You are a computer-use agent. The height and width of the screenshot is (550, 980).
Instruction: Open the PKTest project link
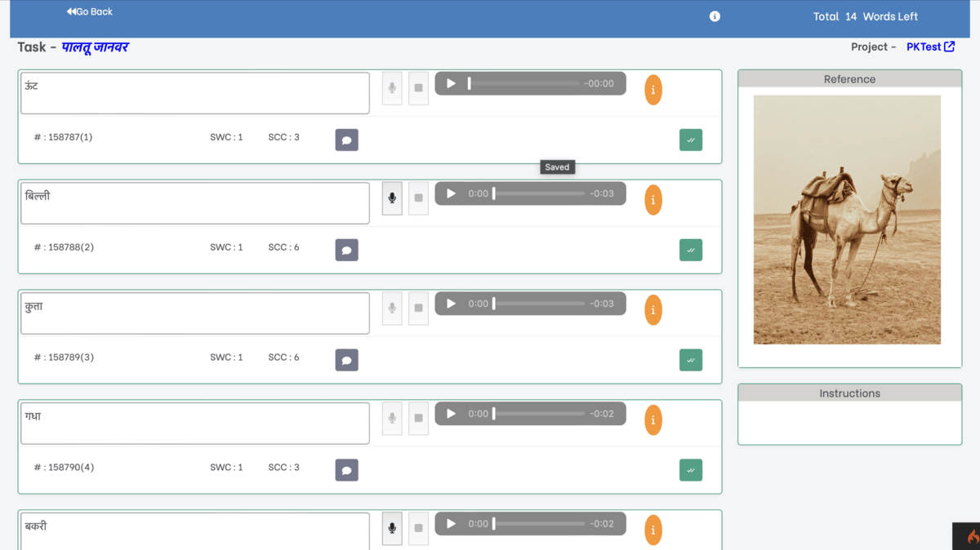pos(930,47)
